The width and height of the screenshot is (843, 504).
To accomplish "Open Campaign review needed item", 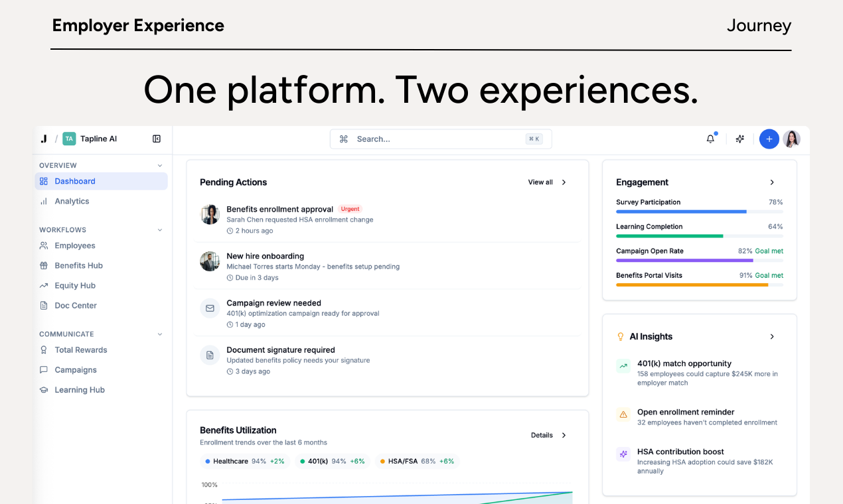I will 388,314.
